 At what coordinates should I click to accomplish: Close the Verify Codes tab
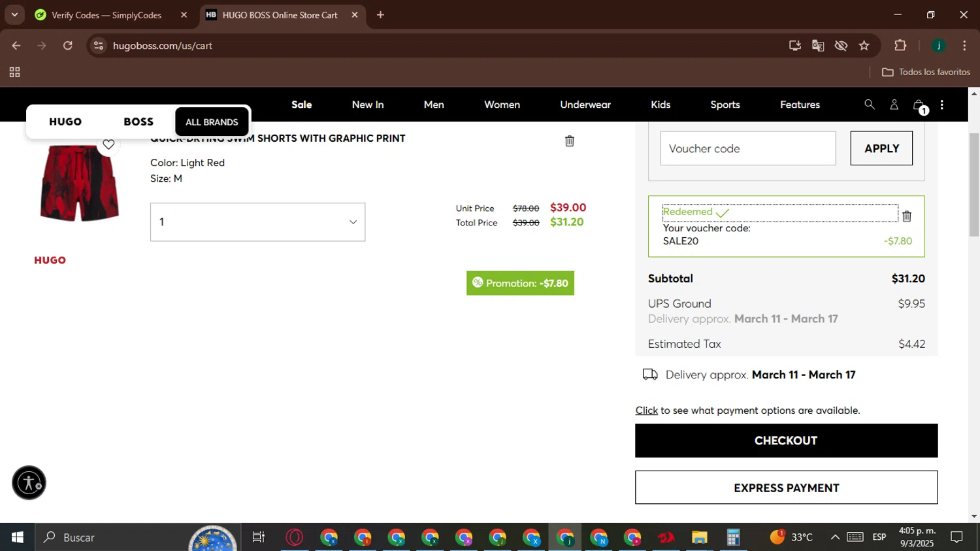tap(184, 15)
